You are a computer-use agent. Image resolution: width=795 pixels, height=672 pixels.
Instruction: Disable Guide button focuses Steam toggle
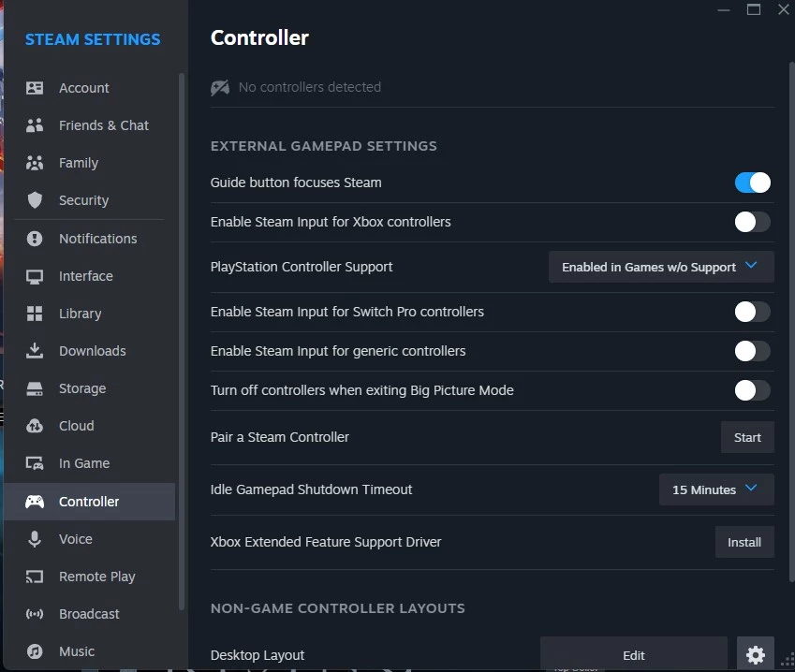click(753, 183)
